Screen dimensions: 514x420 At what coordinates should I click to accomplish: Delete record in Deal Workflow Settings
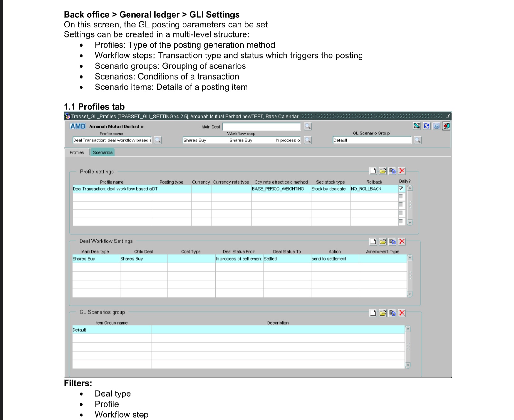pyautogui.click(x=402, y=241)
